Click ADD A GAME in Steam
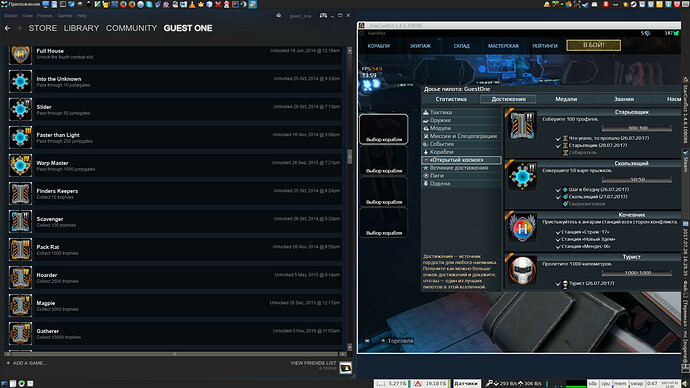690x388 pixels. (26, 363)
